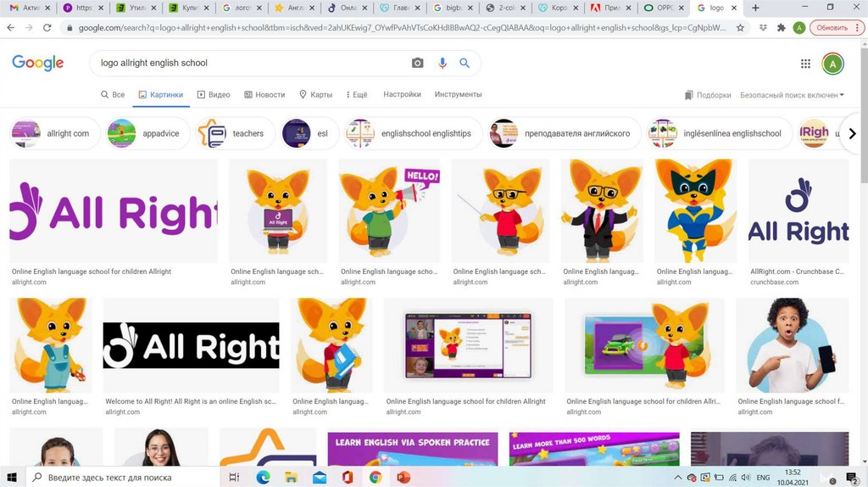The height and width of the screenshot is (487, 868).
Task: Open a new browser tab
Action: [x=755, y=8]
